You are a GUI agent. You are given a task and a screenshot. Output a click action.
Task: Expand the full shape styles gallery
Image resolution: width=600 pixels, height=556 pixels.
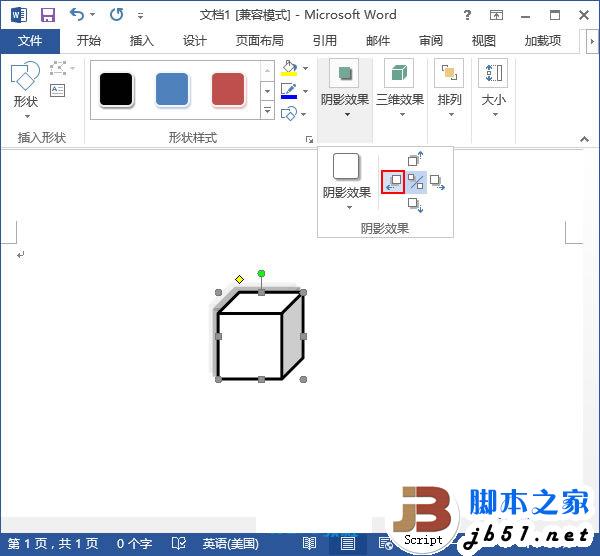point(267,110)
